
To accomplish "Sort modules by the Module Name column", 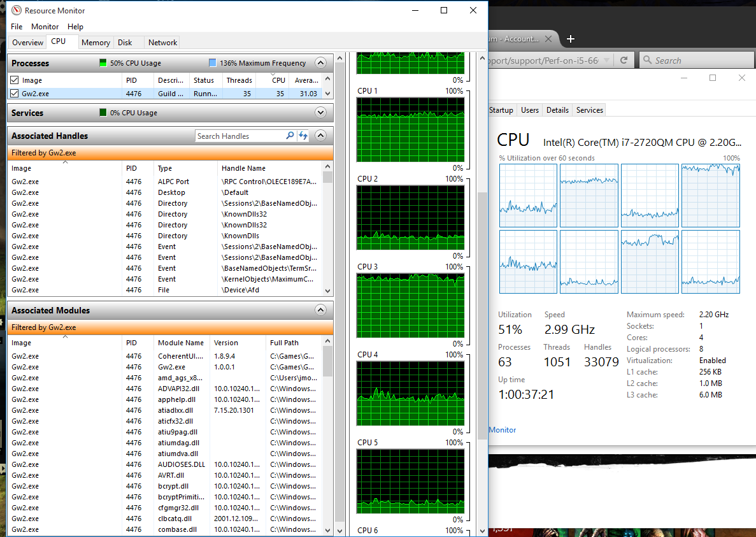I will [x=182, y=343].
